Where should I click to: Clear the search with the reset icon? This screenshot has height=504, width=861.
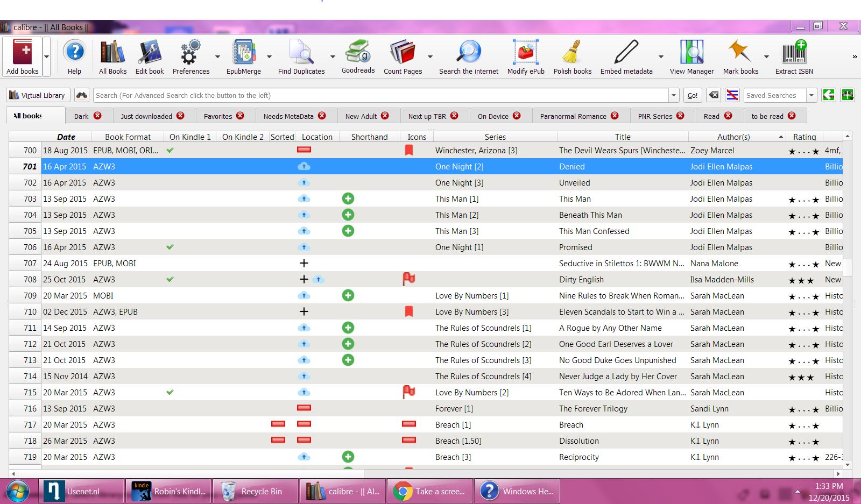click(x=714, y=95)
